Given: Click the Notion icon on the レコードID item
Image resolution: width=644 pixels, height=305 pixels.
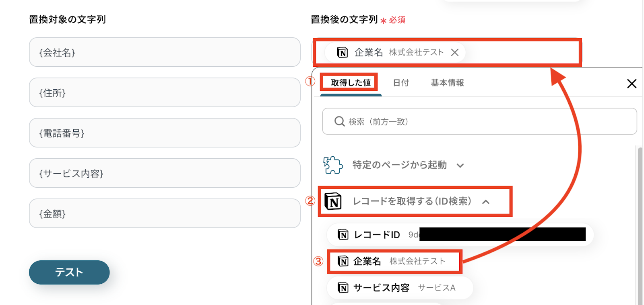Looking at the screenshot, I should 343,235.
